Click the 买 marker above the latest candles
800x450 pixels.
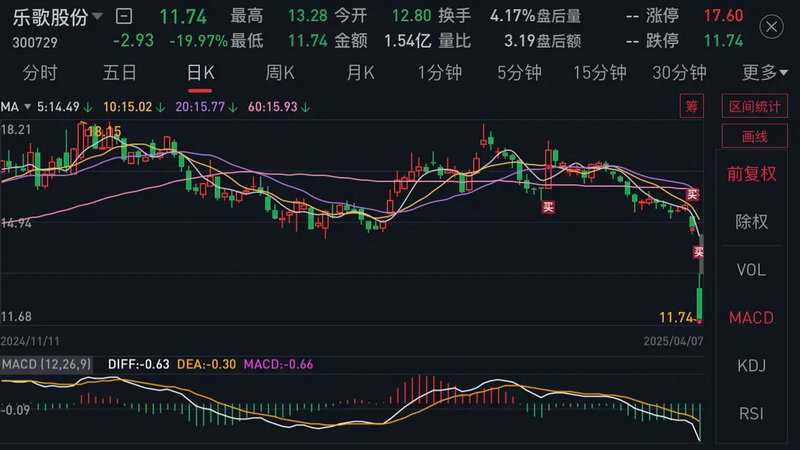tap(691, 194)
